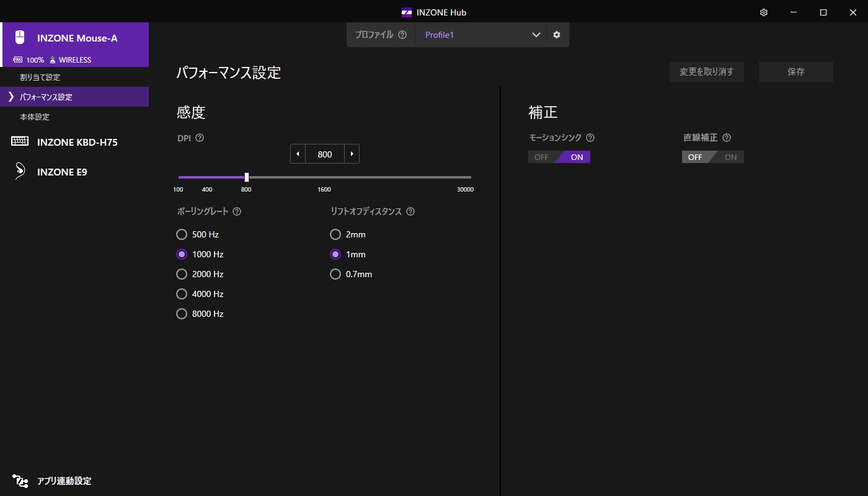The width and height of the screenshot is (868, 496).
Task: Show help for モーションシンク
Action: [590, 138]
